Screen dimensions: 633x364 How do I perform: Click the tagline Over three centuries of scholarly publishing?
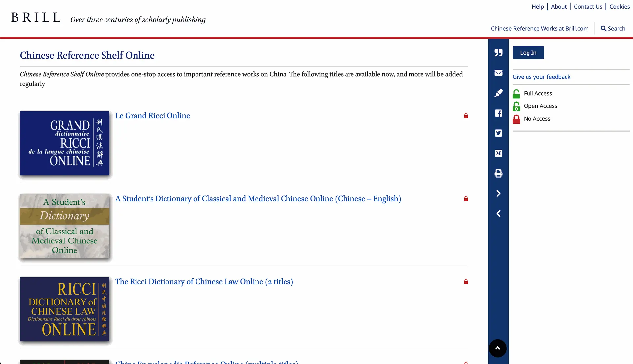pos(138,20)
